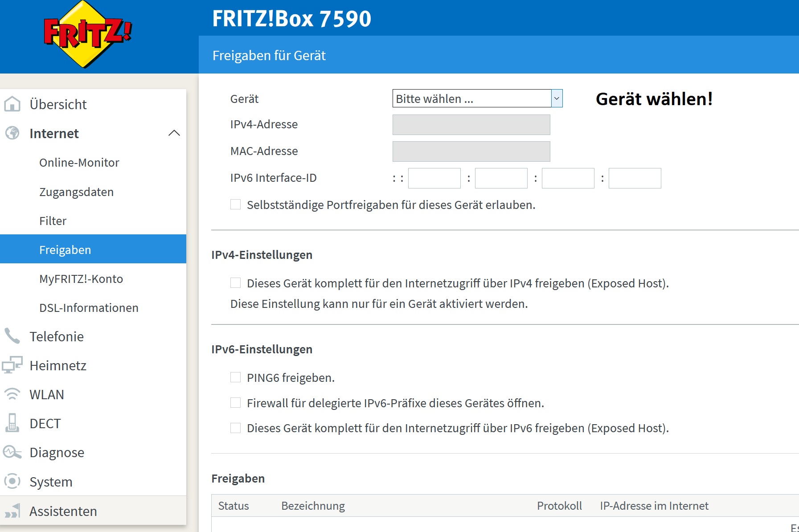Screen dimensions: 799x532
Task: Click the WLAN wifi signal icon
Action: click(x=12, y=394)
